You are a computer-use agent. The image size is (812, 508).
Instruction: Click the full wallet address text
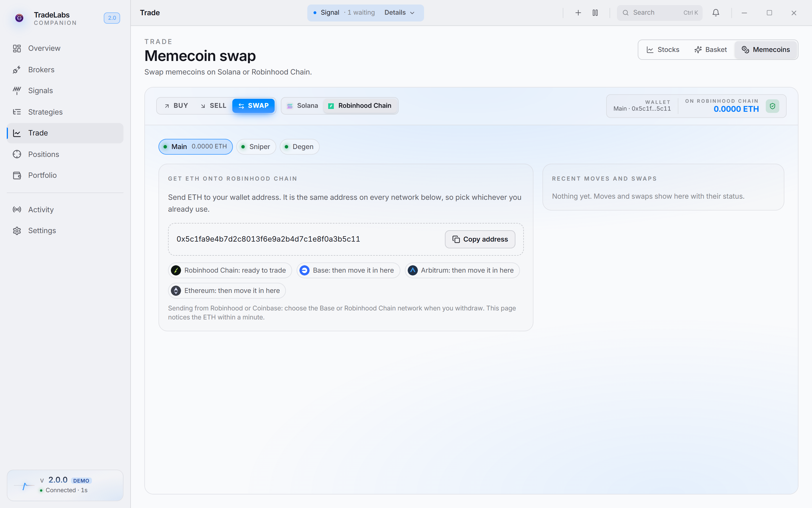tap(268, 239)
